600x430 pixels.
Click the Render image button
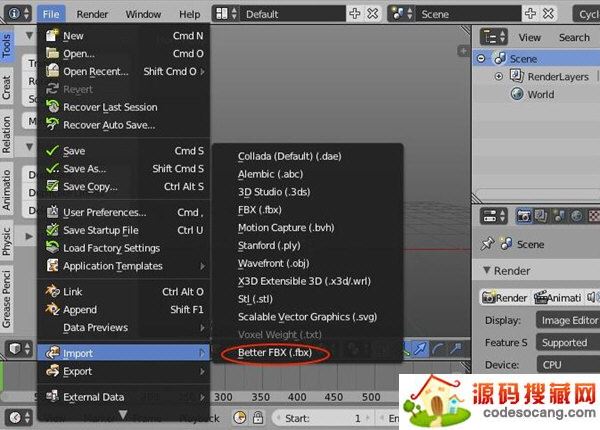(505, 298)
